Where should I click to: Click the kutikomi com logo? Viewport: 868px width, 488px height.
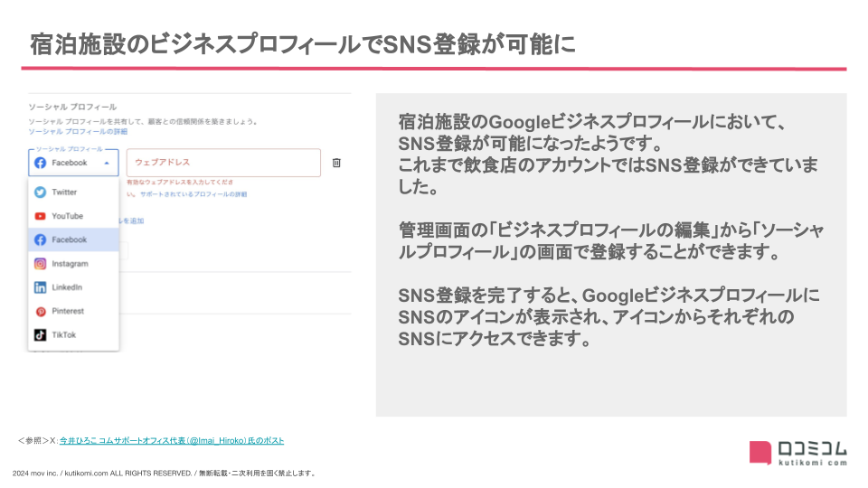(798, 454)
